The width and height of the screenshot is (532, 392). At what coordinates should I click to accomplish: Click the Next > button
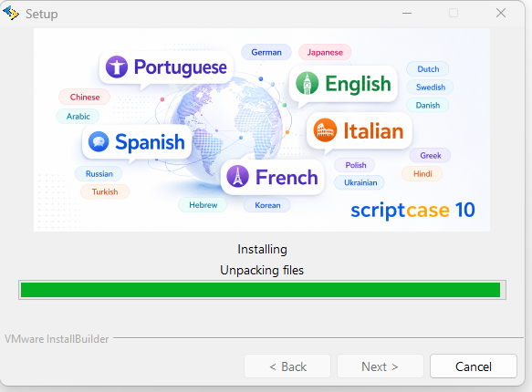380,366
